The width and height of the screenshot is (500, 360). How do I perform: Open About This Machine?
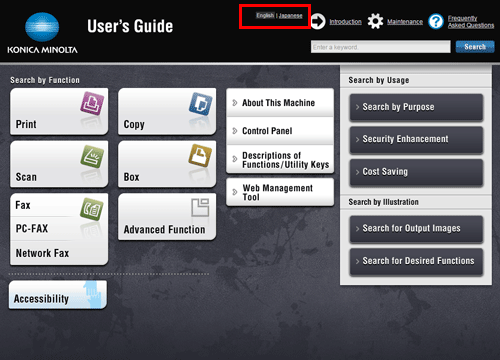click(280, 102)
